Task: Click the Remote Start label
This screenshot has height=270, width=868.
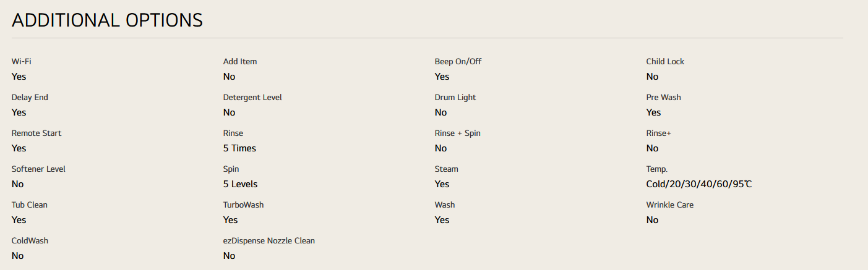Action: pyautogui.click(x=37, y=133)
